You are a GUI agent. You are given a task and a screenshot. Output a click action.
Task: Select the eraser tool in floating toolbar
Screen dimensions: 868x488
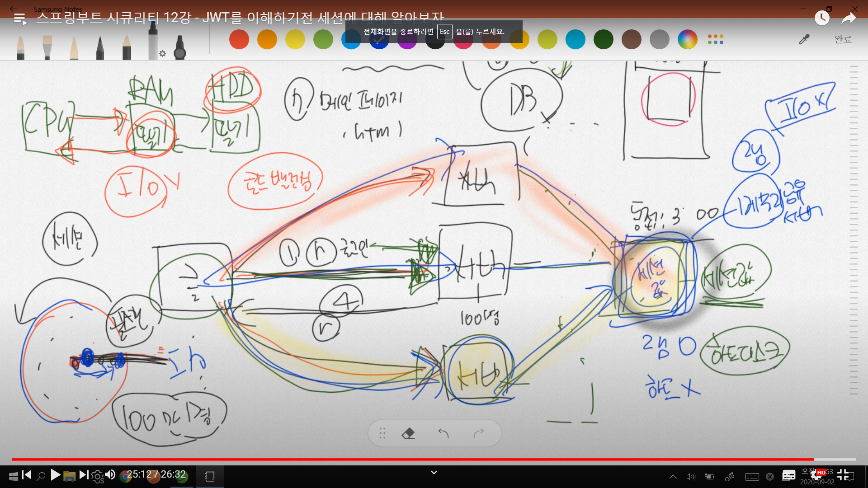(x=408, y=433)
